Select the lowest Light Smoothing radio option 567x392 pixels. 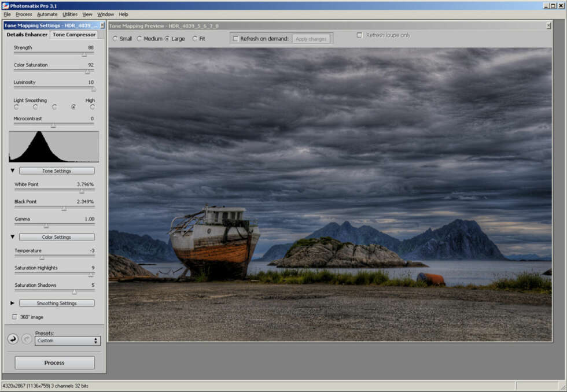point(16,107)
